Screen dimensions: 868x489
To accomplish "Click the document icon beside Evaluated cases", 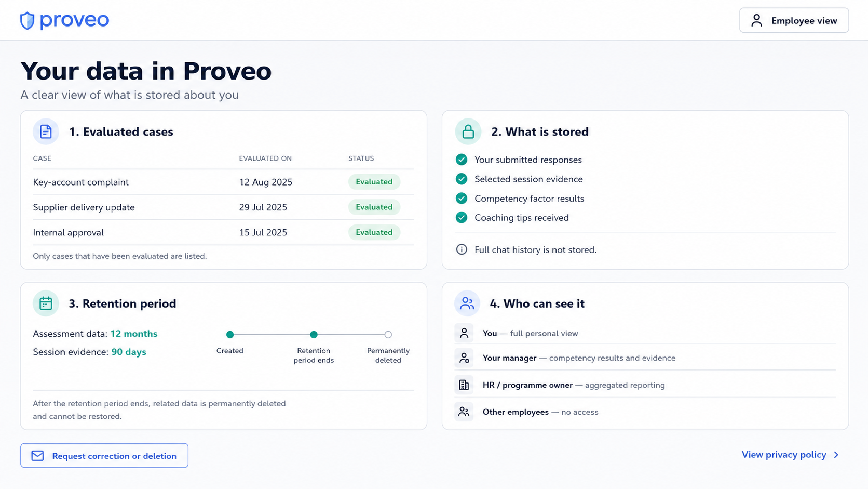I will tap(46, 131).
